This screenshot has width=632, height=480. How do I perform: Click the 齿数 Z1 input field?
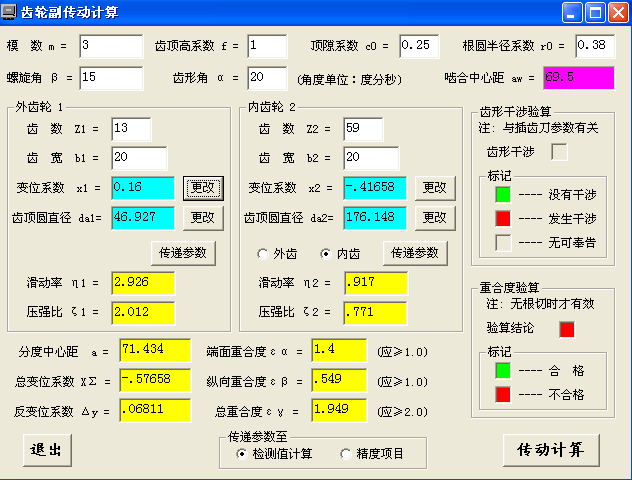(x=131, y=129)
